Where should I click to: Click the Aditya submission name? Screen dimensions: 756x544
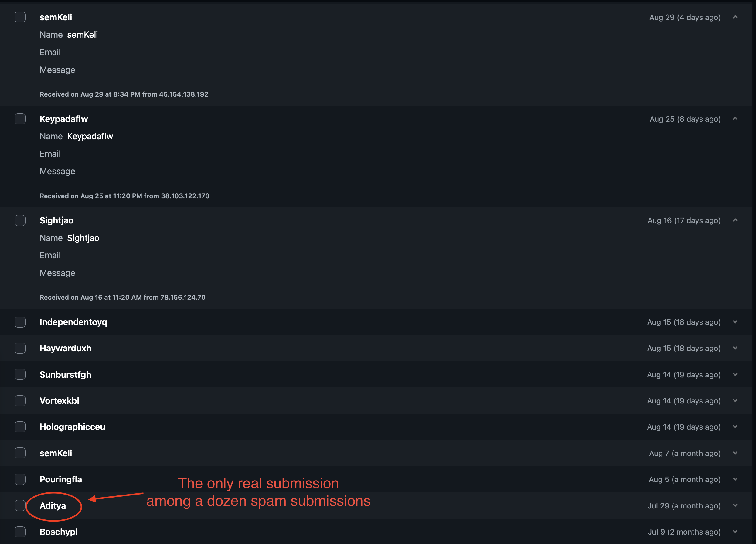[x=53, y=505]
